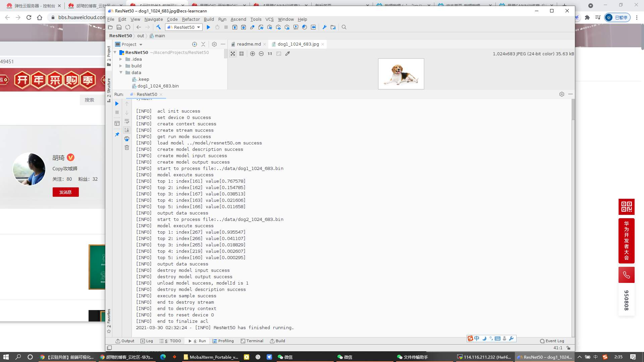
Task: Collapse the data folder in project tree
Action: click(121, 72)
